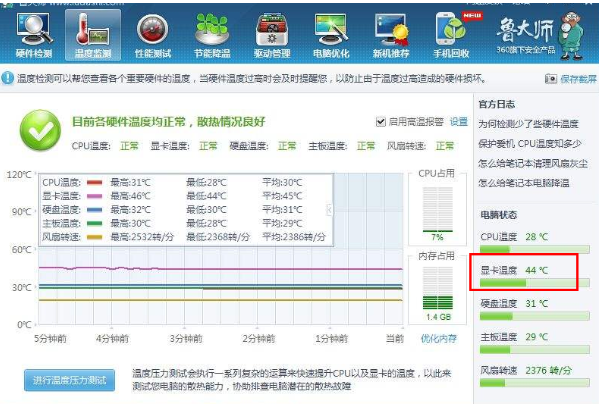Click the 最高:46℃ value in legend

click(130, 196)
